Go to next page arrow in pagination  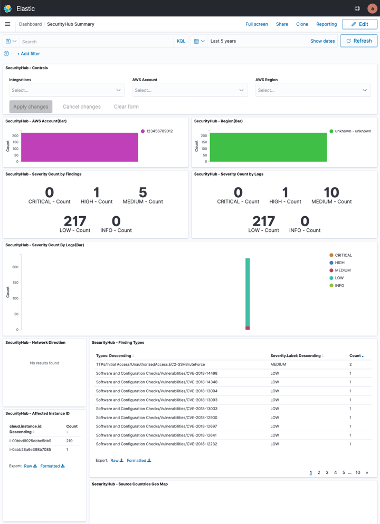367,473
